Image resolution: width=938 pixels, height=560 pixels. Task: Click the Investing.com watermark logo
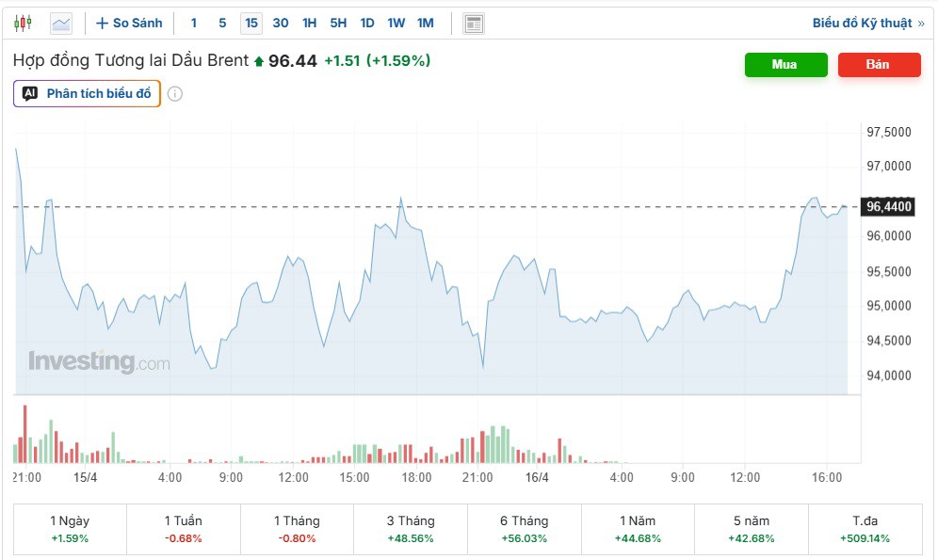coord(99,361)
